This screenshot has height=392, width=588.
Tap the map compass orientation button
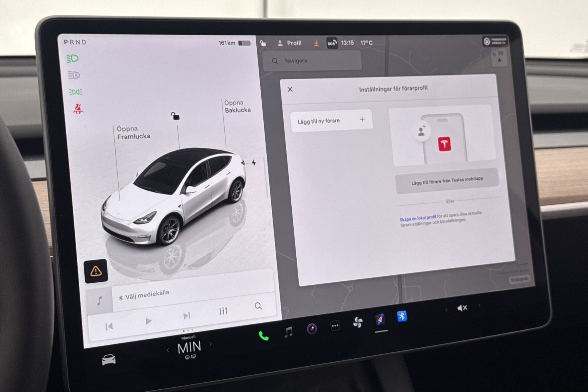pyautogui.click(x=499, y=58)
